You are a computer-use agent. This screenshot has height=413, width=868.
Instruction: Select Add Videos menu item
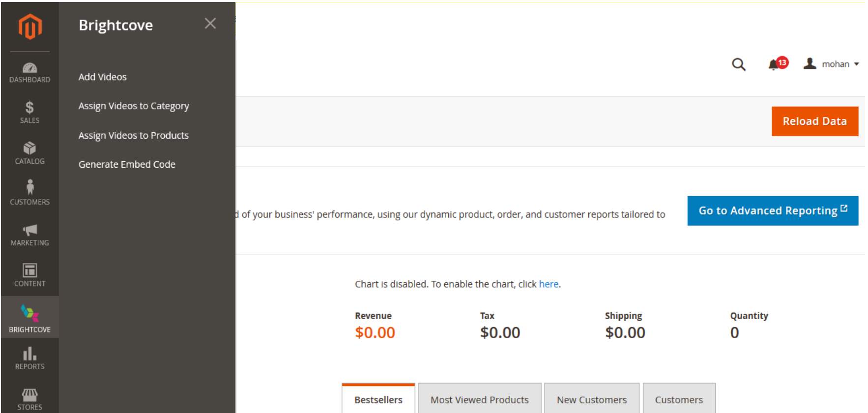(x=103, y=77)
